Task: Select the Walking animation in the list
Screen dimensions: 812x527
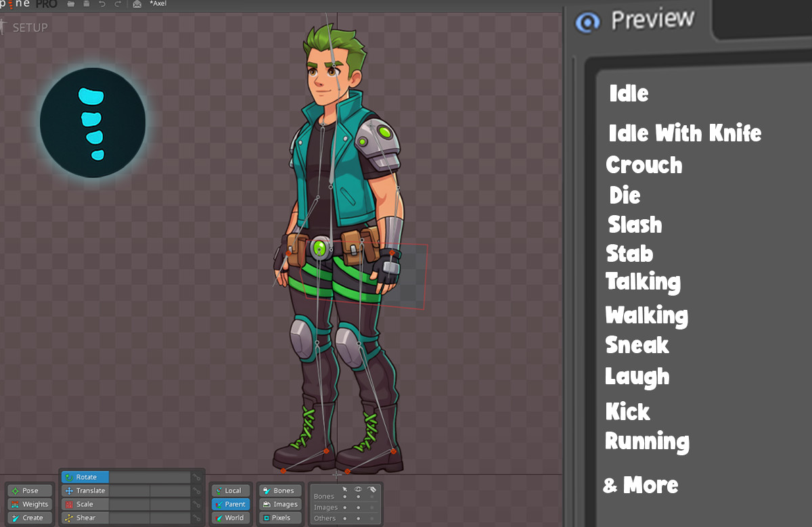Action: point(646,315)
